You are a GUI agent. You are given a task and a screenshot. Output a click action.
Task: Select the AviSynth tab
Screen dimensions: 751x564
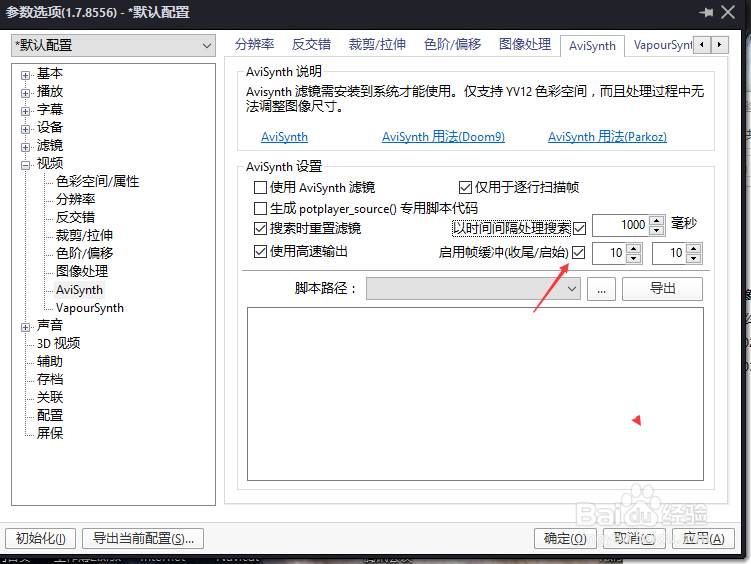[592, 46]
